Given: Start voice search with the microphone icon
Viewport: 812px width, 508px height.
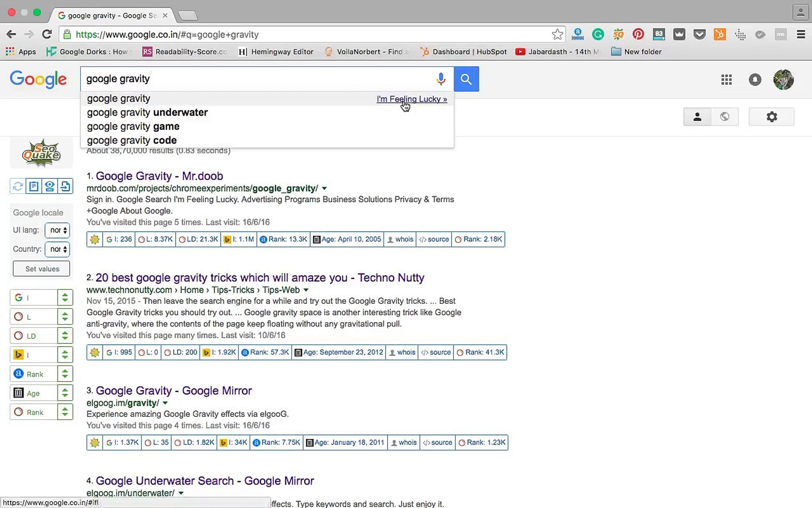Looking at the screenshot, I should click(441, 79).
